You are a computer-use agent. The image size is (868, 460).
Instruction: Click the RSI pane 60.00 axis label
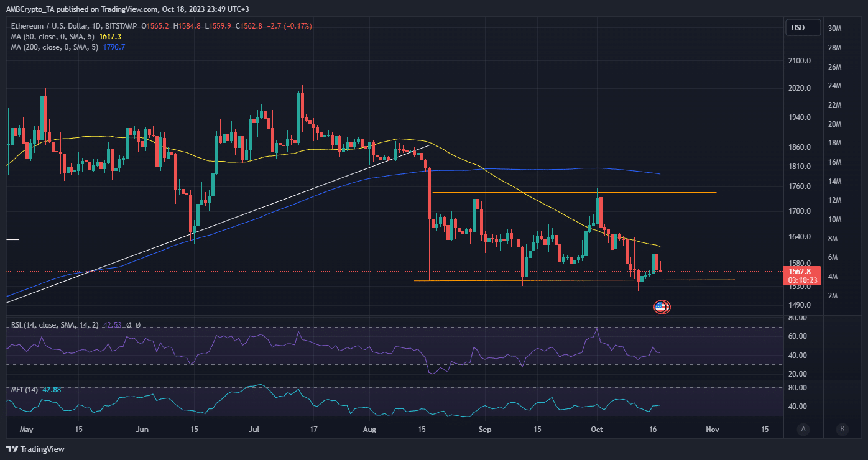tap(796, 336)
